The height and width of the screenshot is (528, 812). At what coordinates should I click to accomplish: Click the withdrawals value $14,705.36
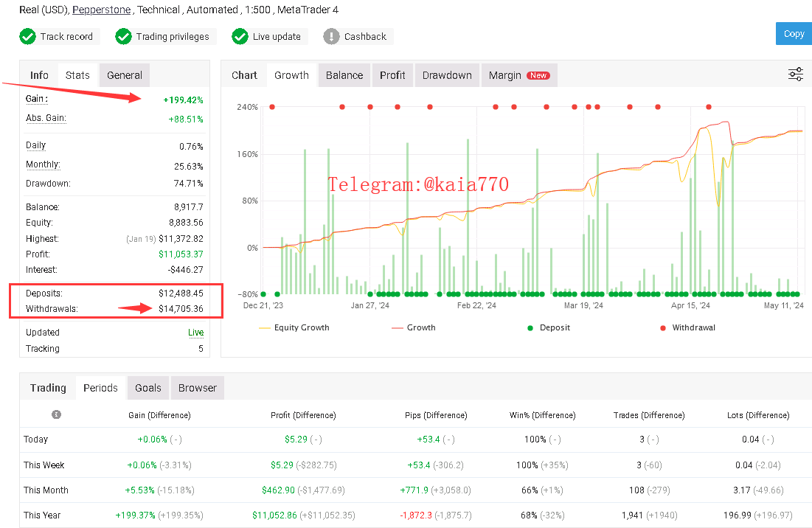click(x=181, y=308)
